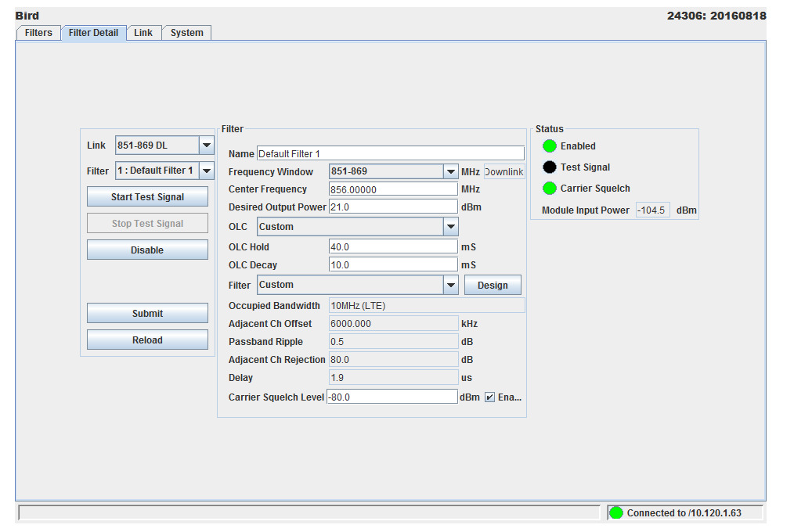The image size is (794, 532).
Task: Click the Connected to /10.120.1.63 status text
Action: (684, 512)
